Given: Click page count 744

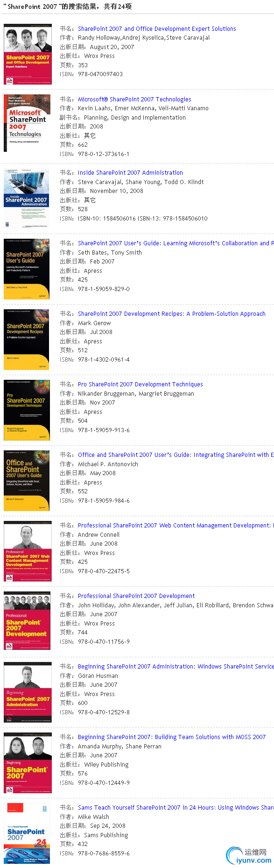Looking at the screenshot, I should 83,632.
